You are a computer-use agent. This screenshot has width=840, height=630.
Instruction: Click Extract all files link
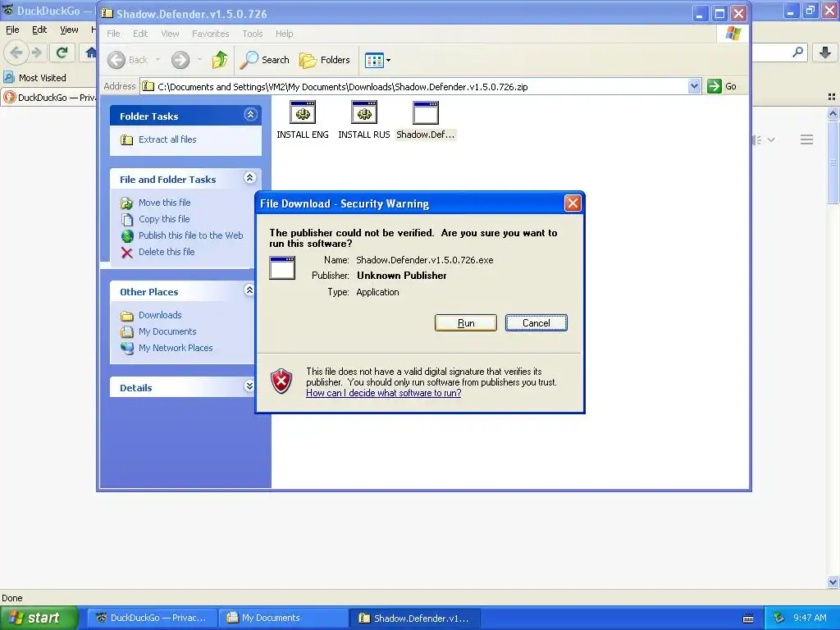pyautogui.click(x=167, y=139)
